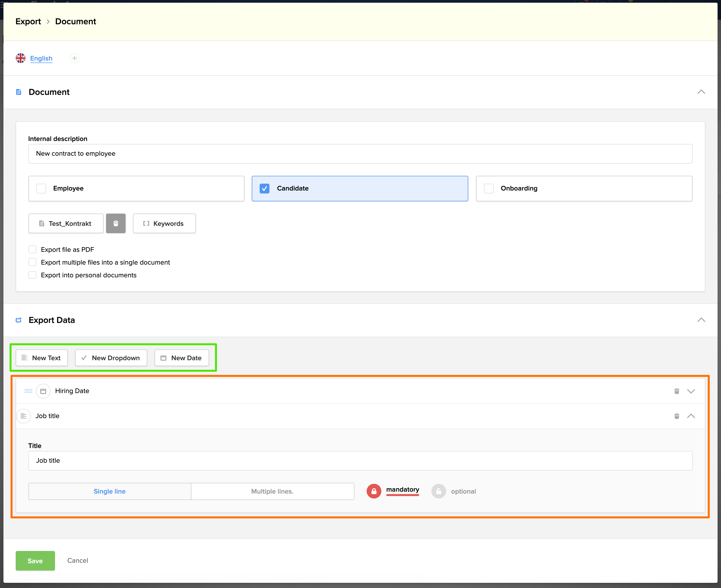Click the red mandatory lock icon
Screen dimensions: 721x588
pos(374,491)
